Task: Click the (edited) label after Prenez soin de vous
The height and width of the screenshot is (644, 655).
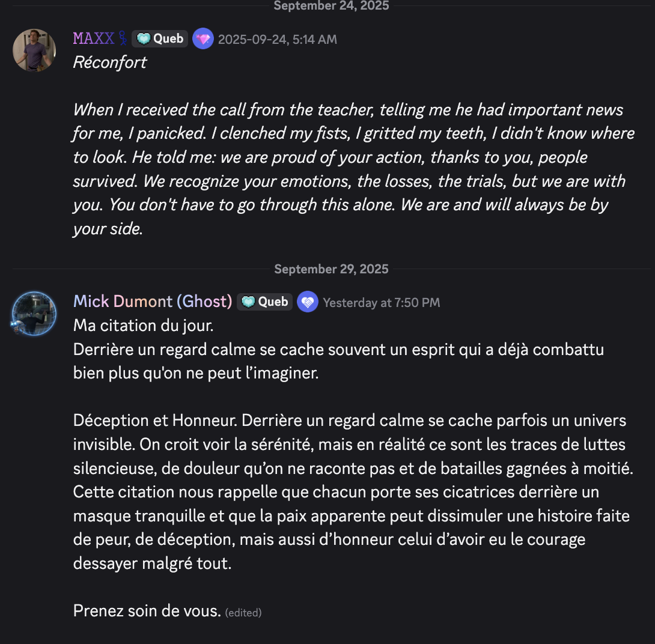Action: point(243,613)
